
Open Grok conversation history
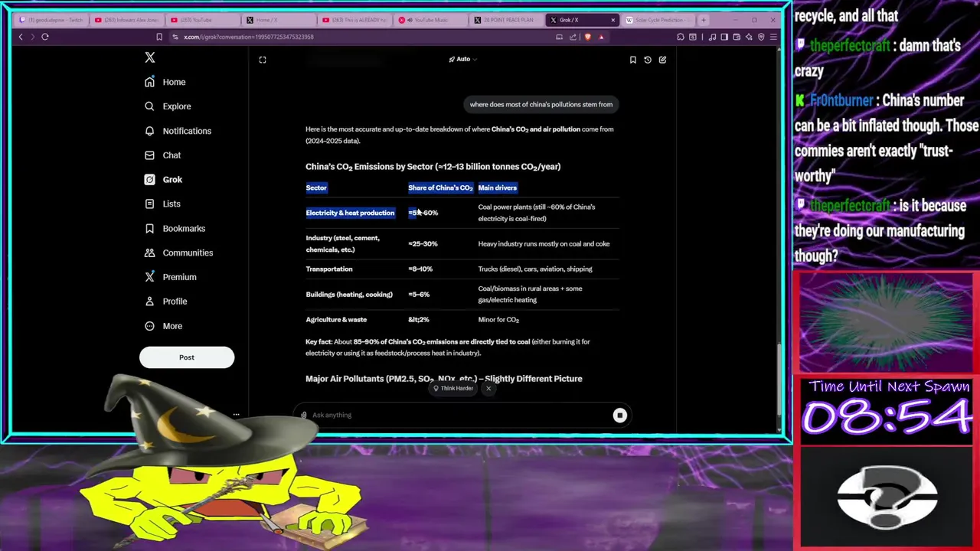point(648,60)
